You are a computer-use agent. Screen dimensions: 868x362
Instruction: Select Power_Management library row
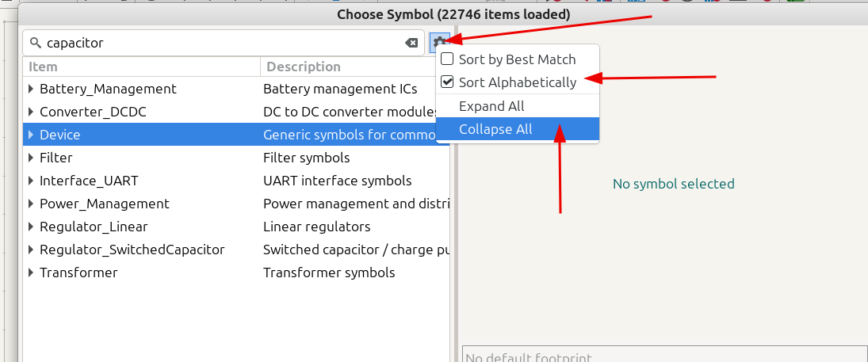point(236,204)
